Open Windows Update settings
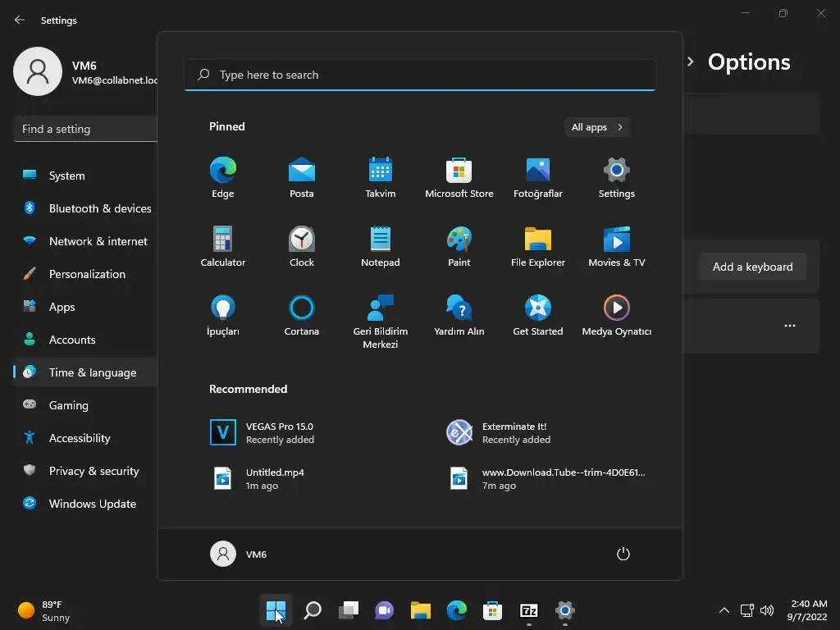The image size is (840, 630). [x=85, y=504]
